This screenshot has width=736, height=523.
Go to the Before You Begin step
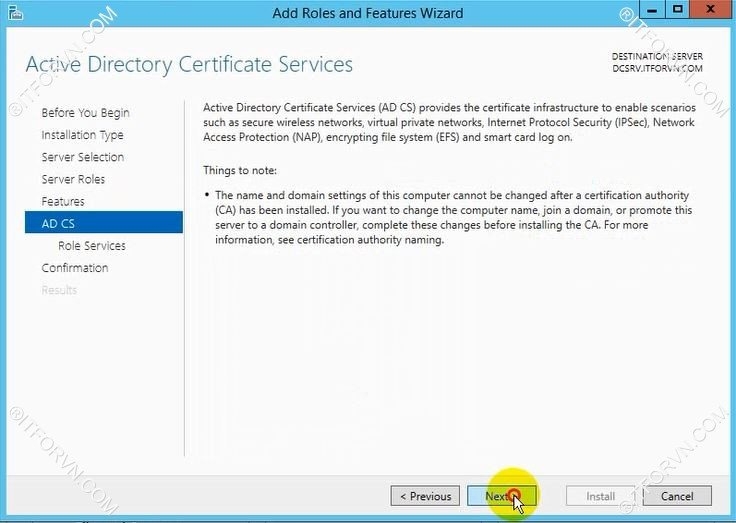85,113
